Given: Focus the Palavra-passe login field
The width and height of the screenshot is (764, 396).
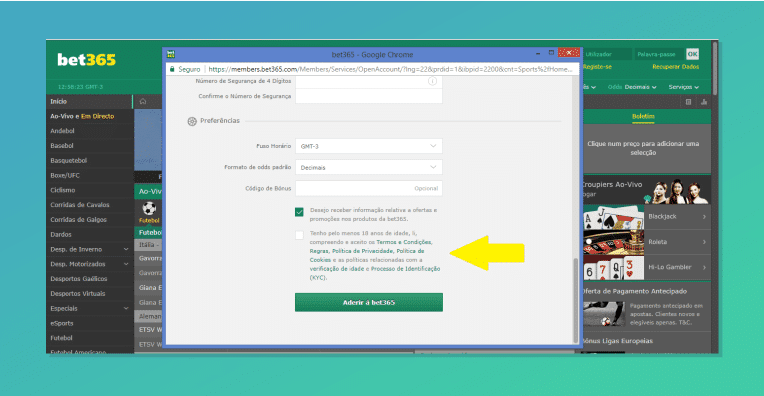Looking at the screenshot, I should (x=659, y=54).
